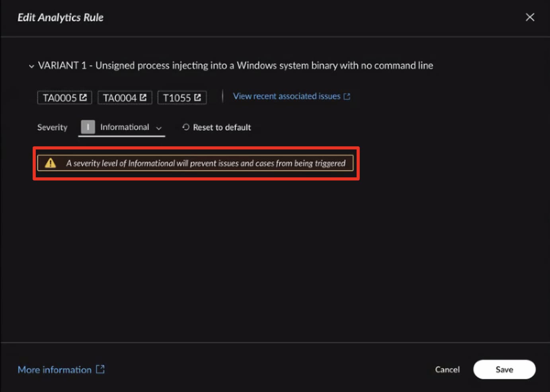
Task: Click the gray Informational severity badge
Action: click(x=88, y=127)
